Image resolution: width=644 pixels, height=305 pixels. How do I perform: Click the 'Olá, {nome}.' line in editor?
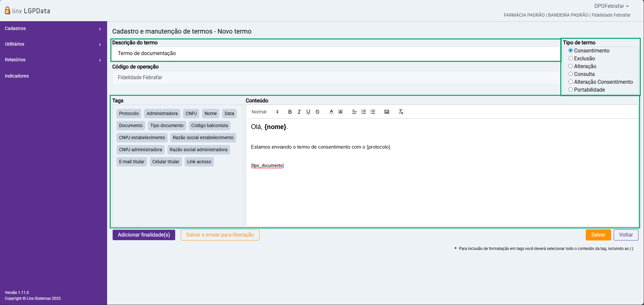tap(269, 127)
